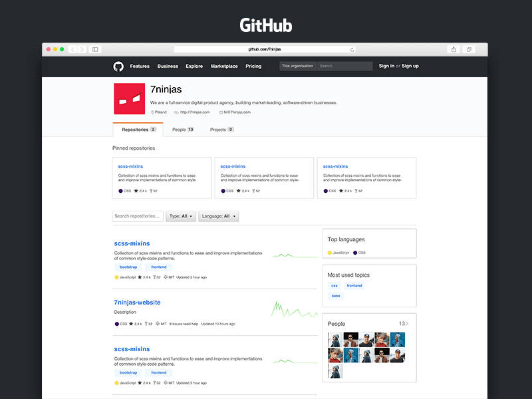Switch to the Repositories tab
Viewport: 532px width, 399px height.
click(x=138, y=130)
